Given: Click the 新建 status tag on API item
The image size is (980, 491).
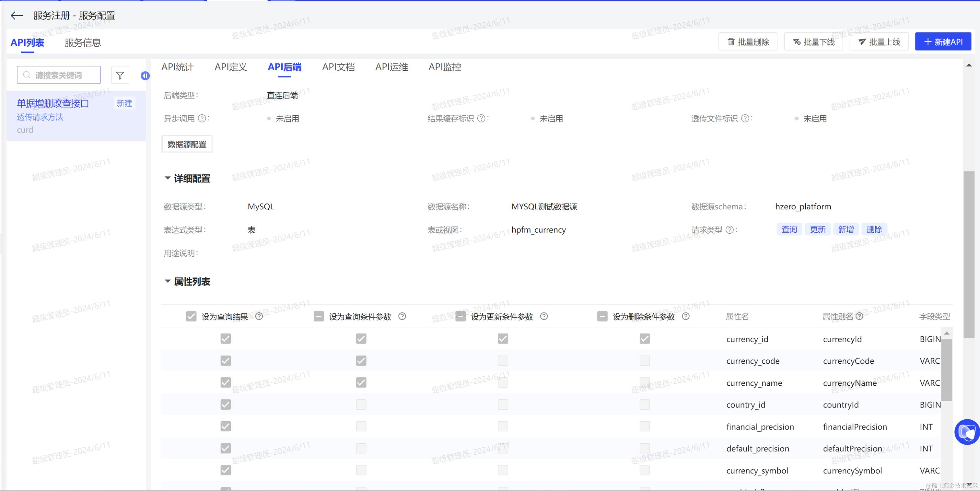Looking at the screenshot, I should [124, 103].
